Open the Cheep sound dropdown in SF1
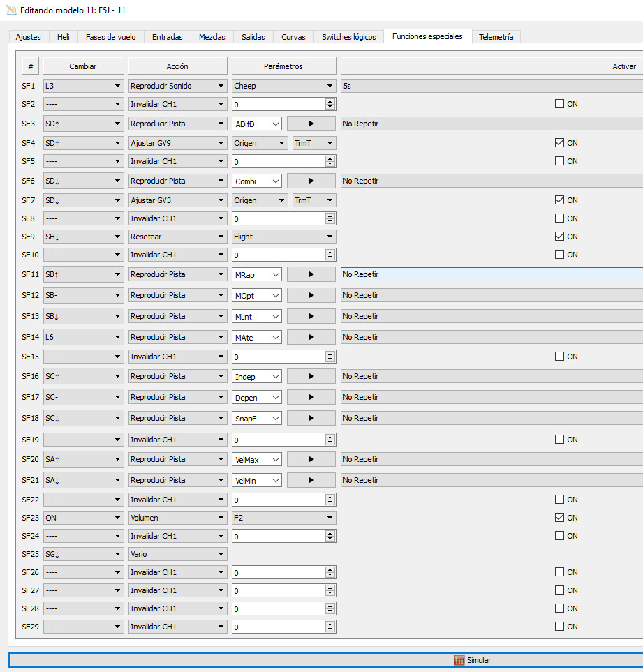Image resolution: width=643 pixels, height=672 pixels. 283,86
